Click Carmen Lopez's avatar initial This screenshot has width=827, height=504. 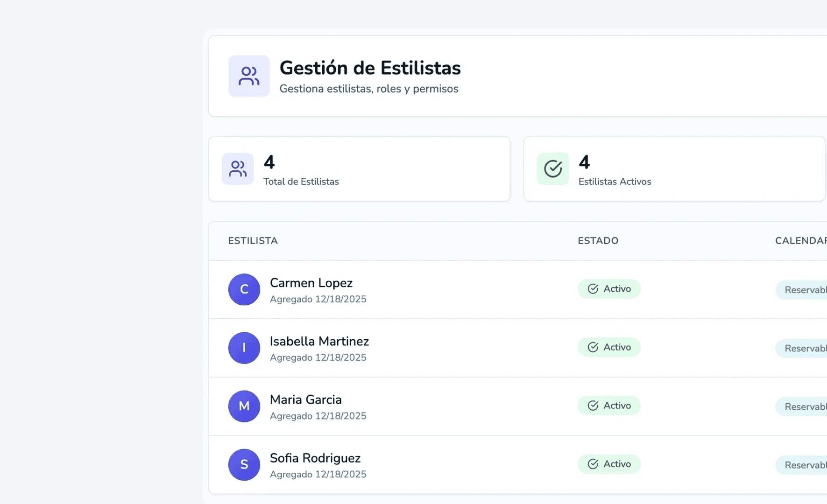[x=244, y=289]
